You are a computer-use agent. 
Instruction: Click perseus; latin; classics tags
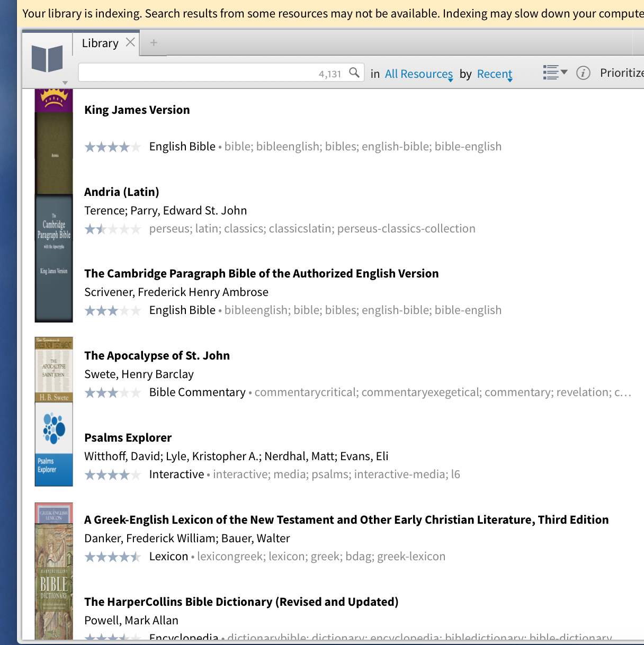point(312,229)
